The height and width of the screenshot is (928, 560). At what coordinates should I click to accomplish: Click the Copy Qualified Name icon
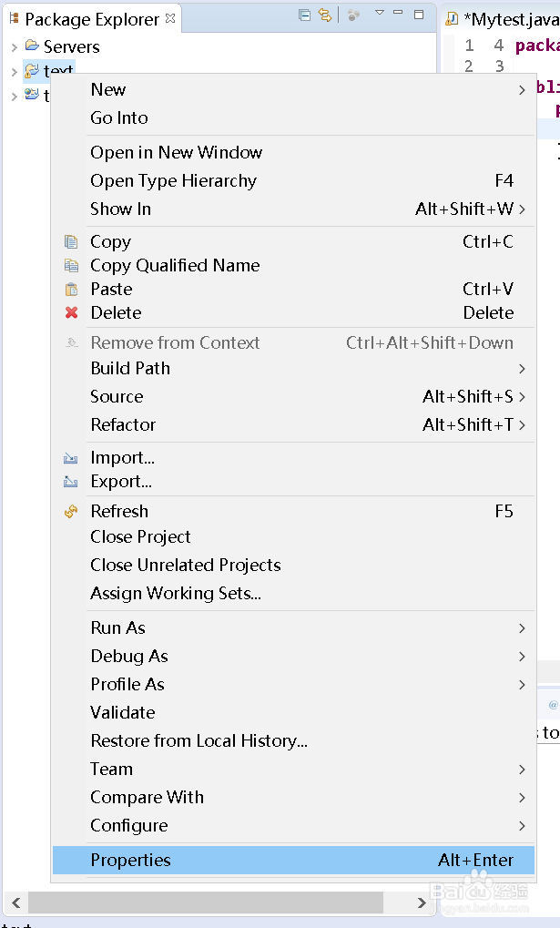coord(71,265)
